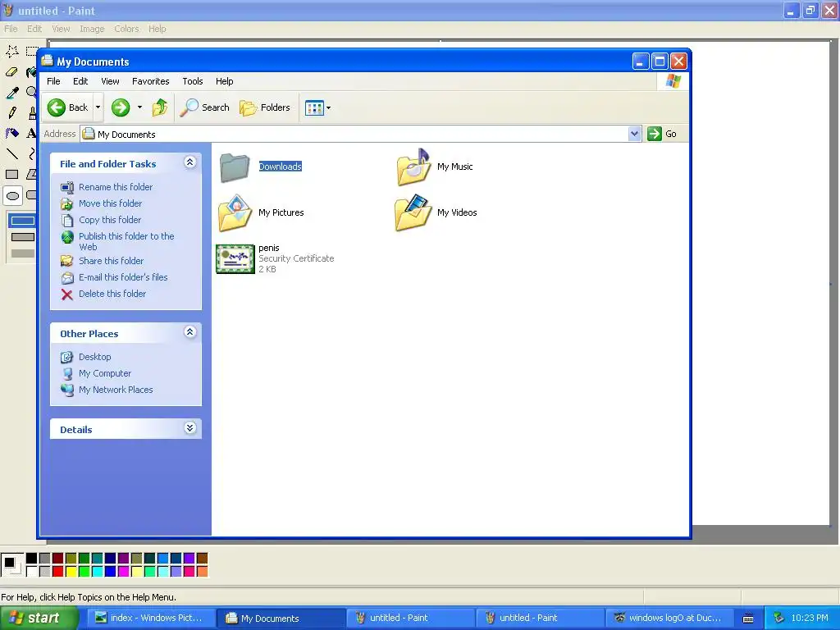Click the Curve tool in Paint
The height and width of the screenshot is (630, 840).
tap(31, 153)
